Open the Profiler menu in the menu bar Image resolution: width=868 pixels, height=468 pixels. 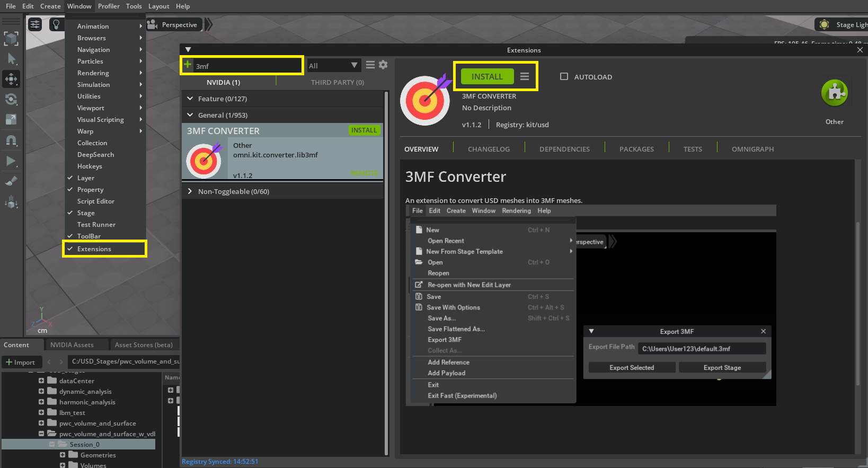109,6
